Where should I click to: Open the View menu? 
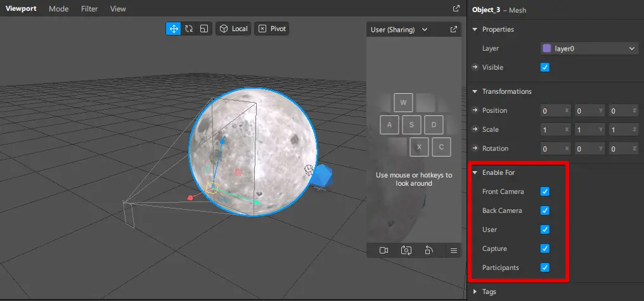pos(118,9)
